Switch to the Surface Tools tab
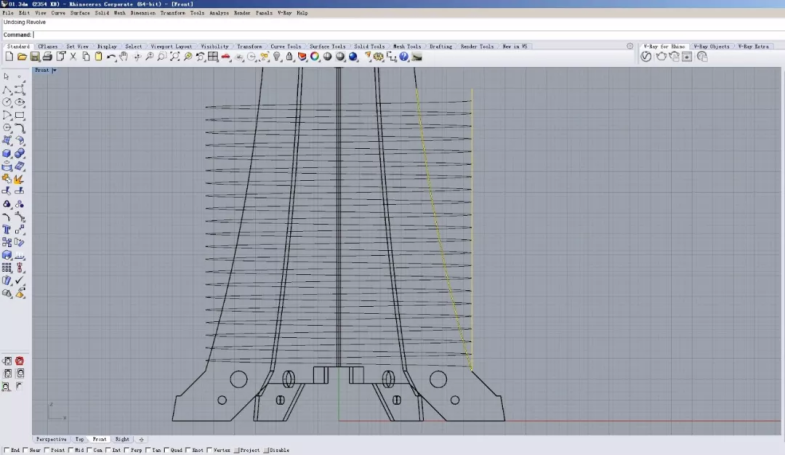 coord(327,46)
